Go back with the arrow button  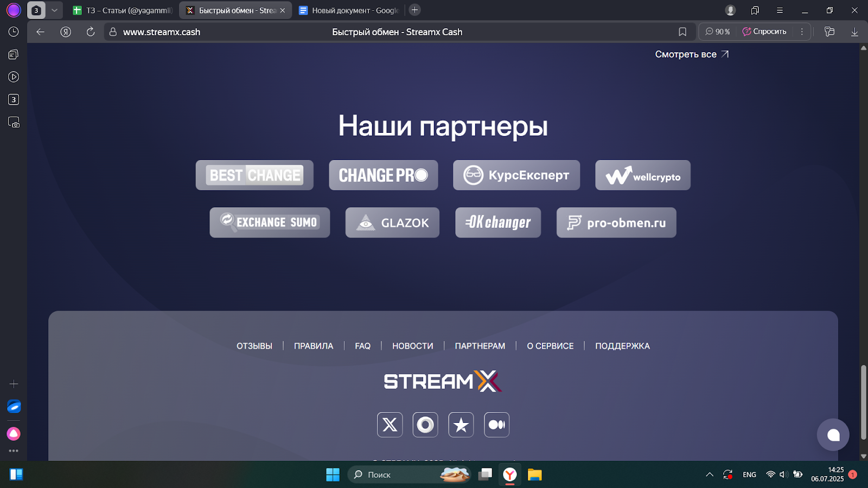40,32
